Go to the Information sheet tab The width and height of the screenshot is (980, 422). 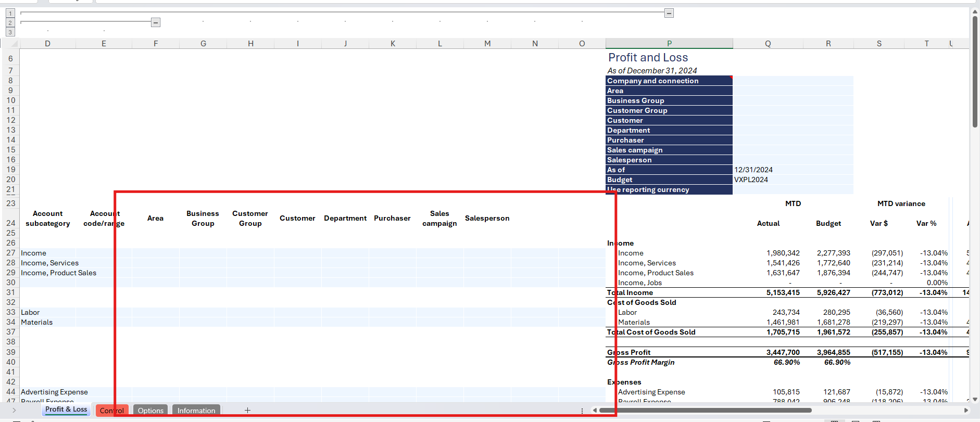coord(196,411)
